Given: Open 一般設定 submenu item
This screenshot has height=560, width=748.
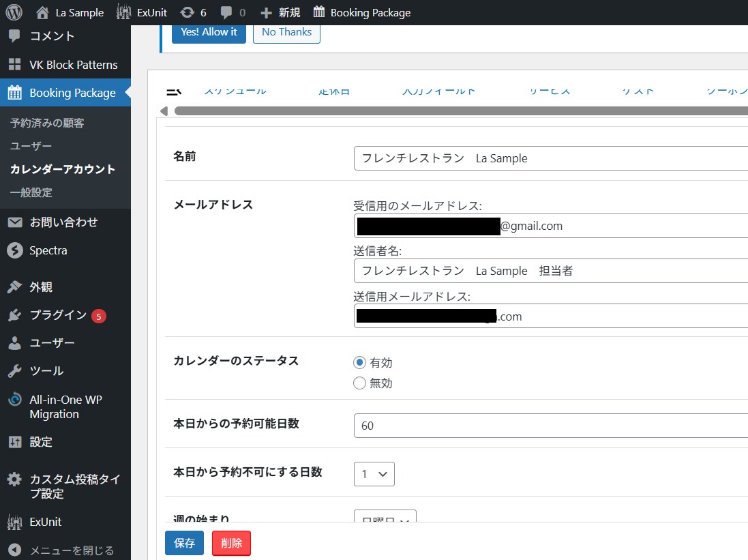Looking at the screenshot, I should pos(31,193).
